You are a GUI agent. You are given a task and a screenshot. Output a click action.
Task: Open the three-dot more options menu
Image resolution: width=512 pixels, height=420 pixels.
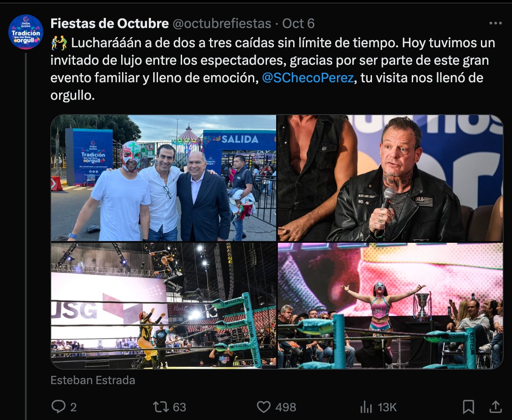[x=495, y=24]
